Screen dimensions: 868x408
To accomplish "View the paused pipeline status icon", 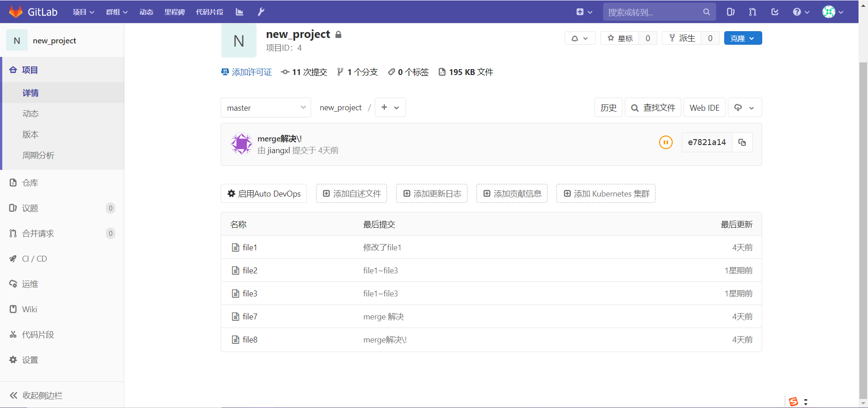I will tap(665, 142).
